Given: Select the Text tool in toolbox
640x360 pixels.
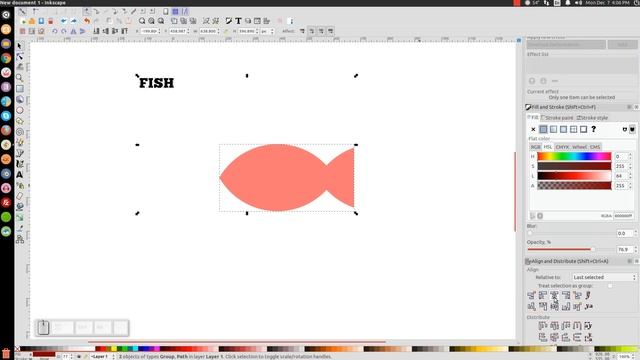Looking at the screenshot, I should [x=20, y=174].
